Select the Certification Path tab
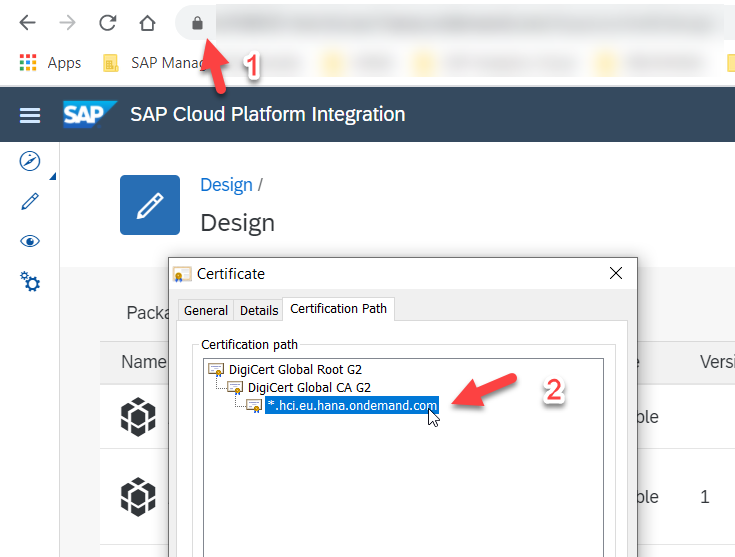 coord(338,309)
